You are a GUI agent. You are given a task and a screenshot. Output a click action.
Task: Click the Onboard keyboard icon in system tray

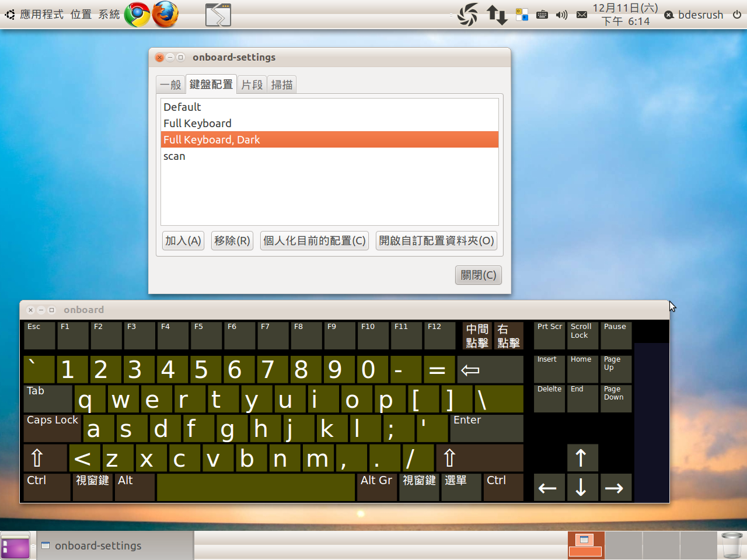[542, 15]
